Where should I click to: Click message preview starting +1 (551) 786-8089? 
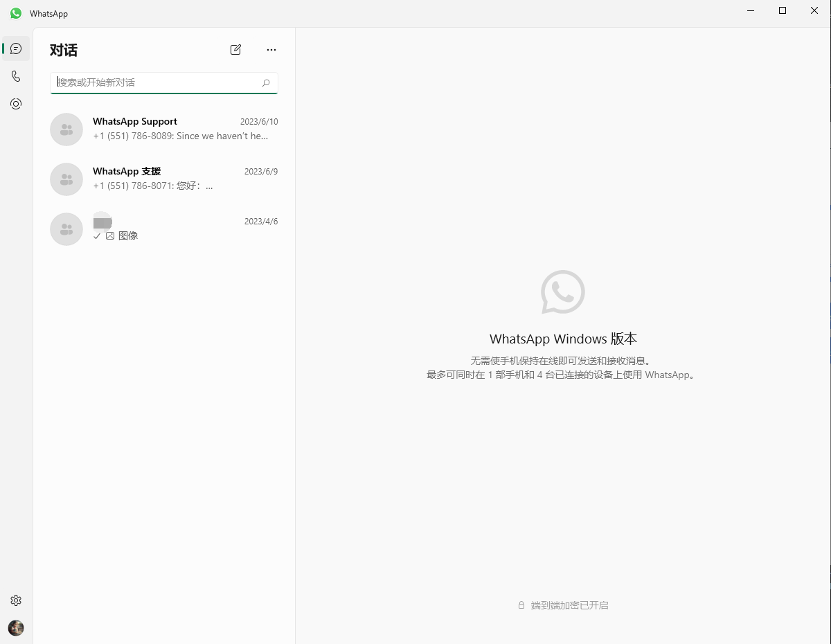tap(180, 136)
